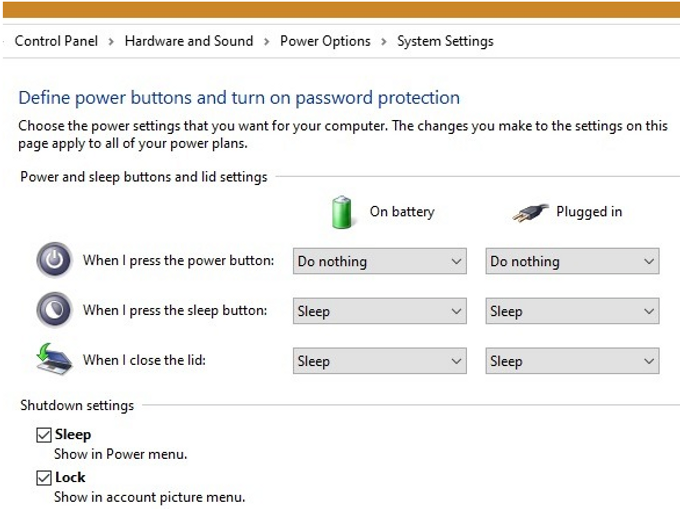Click System Settings breadcrumb

[x=445, y=41]
